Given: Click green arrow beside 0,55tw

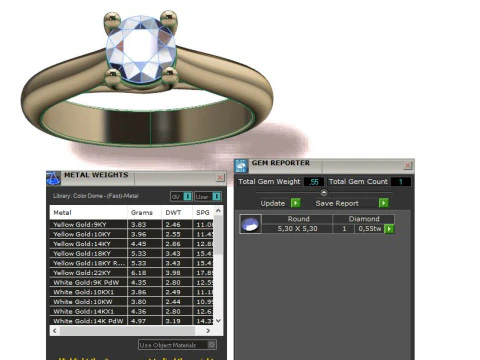Looking at the screenshot, I should [389, 229].
